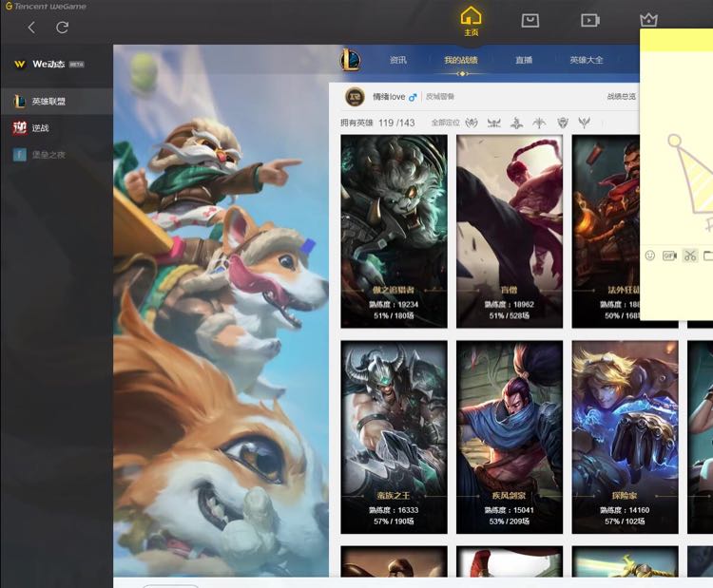
Task: Open the 英雄大全 tab
Action: 587,60
